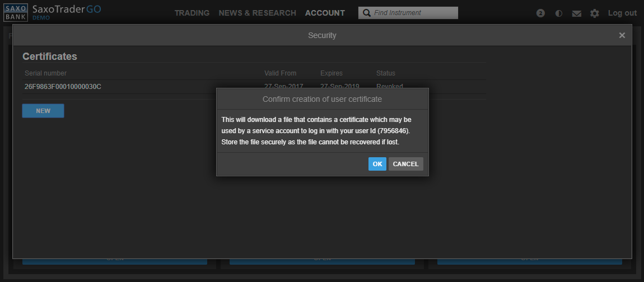Click the Saxo Bank logo

click(x=15, y=12)
